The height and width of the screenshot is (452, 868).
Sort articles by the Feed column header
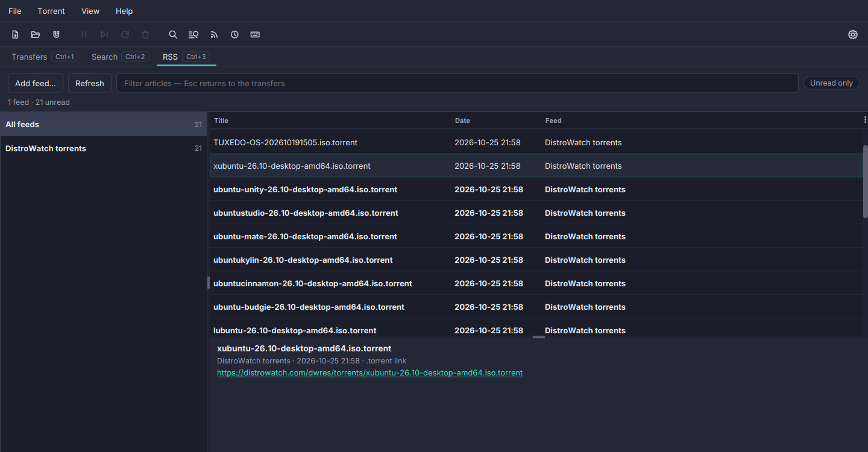pos(553,121)
